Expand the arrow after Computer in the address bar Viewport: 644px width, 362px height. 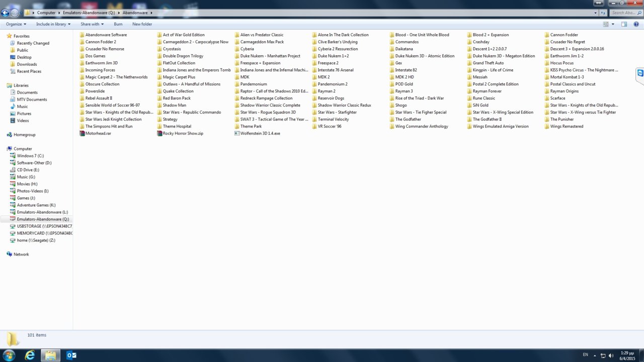[x=59, y=13]
